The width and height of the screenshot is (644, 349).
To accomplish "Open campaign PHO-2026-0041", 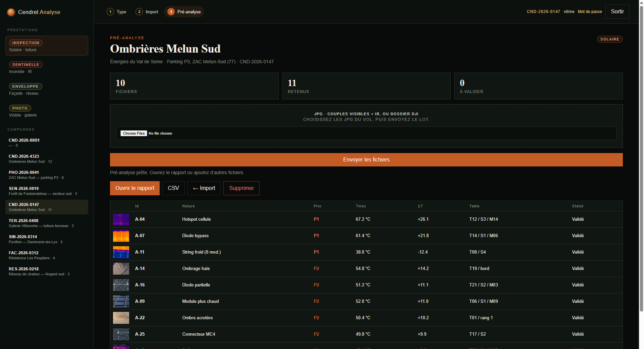I will pos(47,175).
